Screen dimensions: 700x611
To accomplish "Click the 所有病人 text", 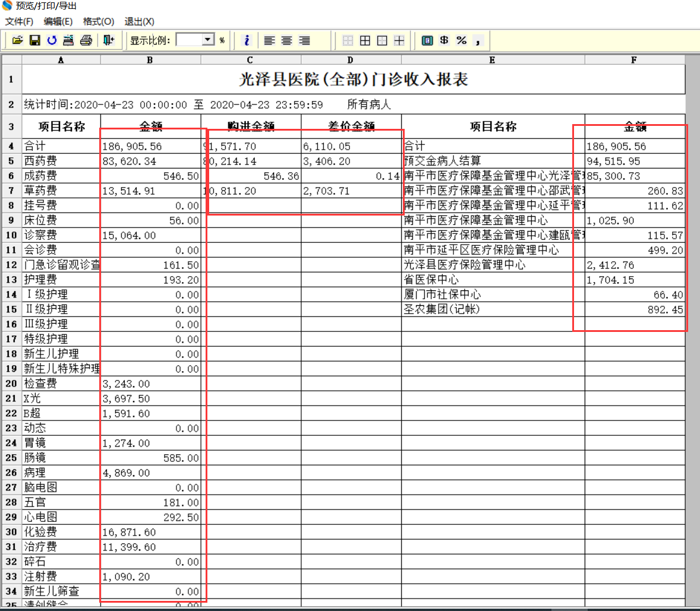I will click(369, 105).
